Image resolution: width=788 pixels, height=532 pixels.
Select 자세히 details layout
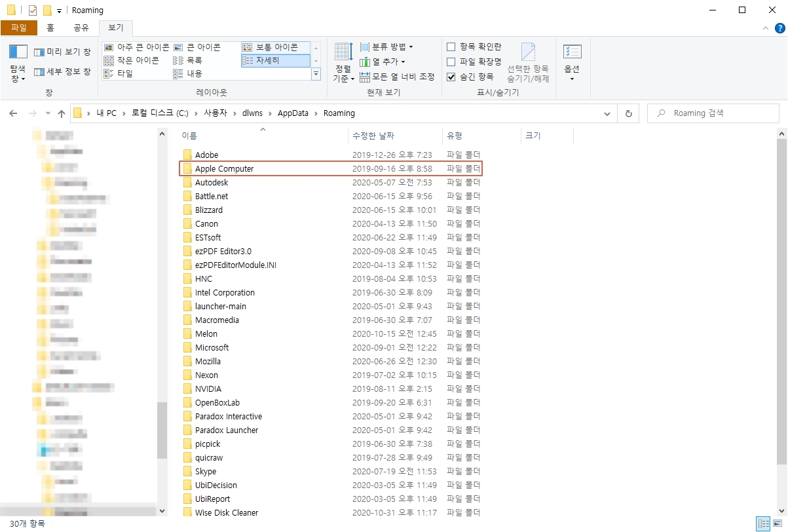point(274,60)
